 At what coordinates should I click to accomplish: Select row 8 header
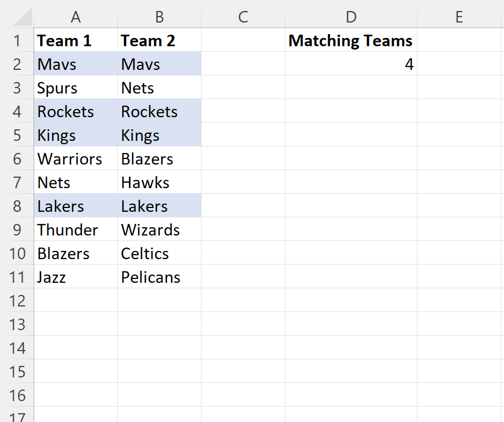[17, 206]
